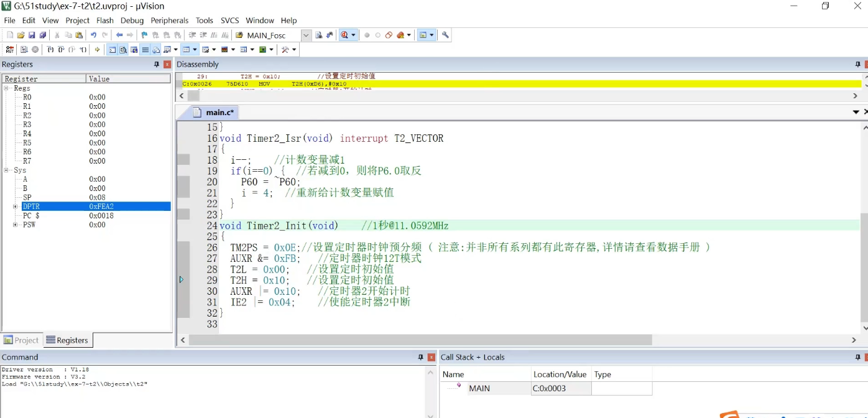Collapse the Sys tree node

tap(7, 170)
